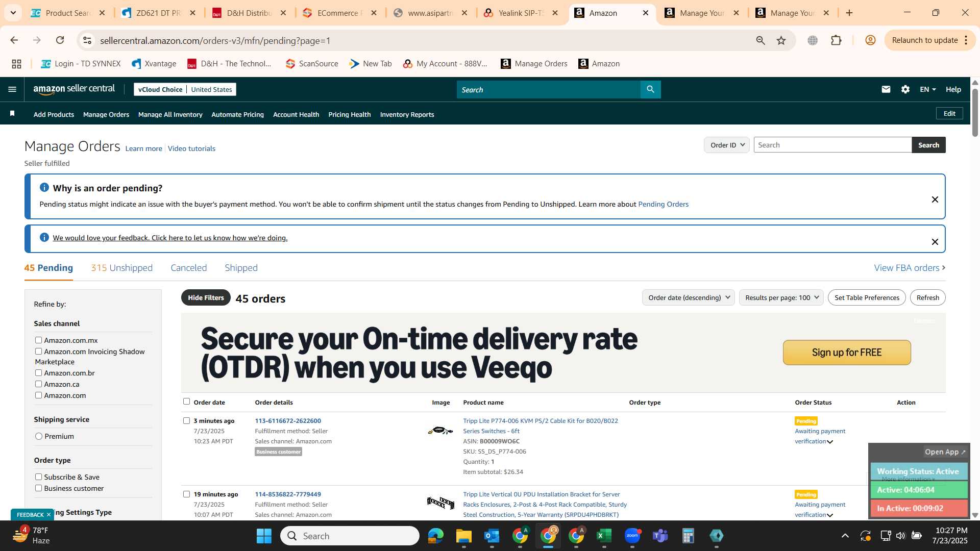Check Amazon.com Invoicing Shadow Marketplace filter
980x551 pixels.
tap(38, 351)
